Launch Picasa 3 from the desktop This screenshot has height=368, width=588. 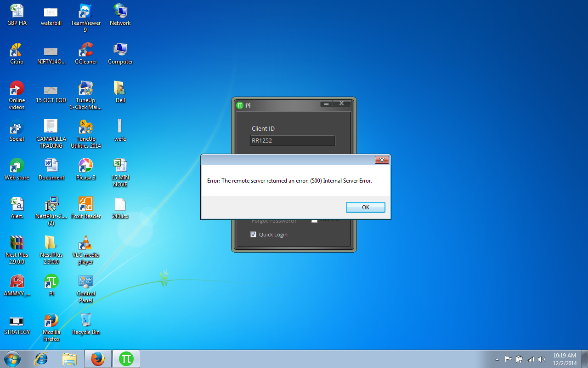(86, 170)
